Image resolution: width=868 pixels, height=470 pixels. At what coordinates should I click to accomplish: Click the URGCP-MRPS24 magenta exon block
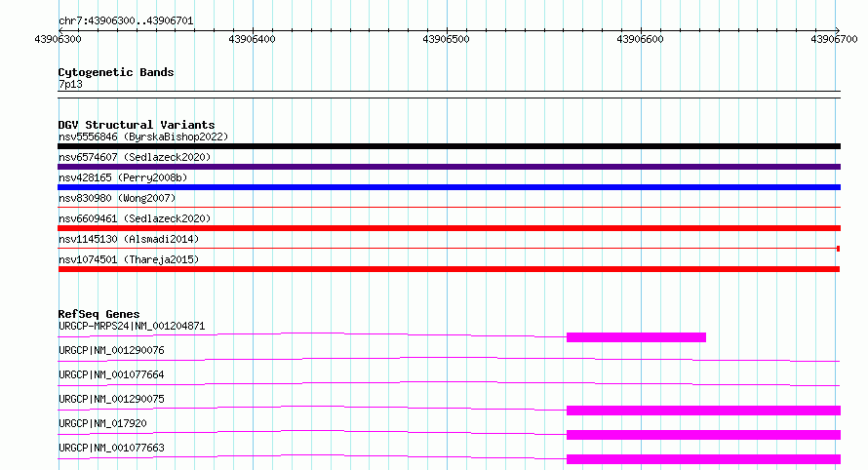coord(636,337)
